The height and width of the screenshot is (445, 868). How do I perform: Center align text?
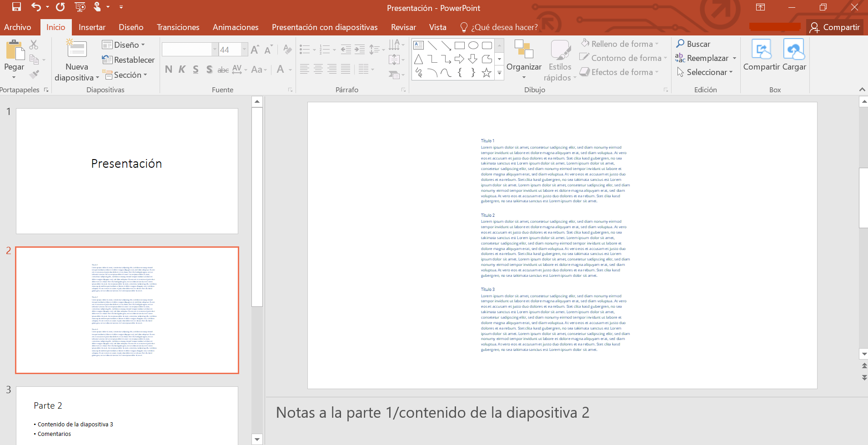click(x=318, y=69)
